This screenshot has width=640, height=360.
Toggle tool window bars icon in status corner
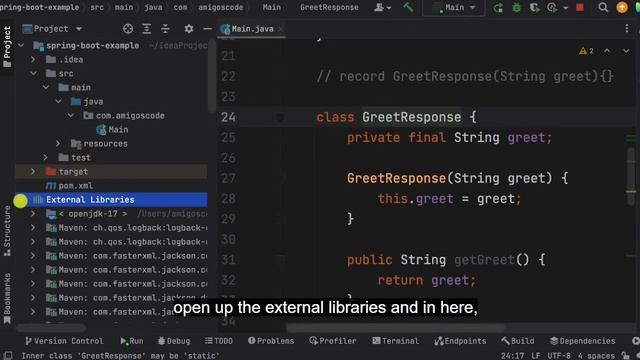tap(8, 356)
